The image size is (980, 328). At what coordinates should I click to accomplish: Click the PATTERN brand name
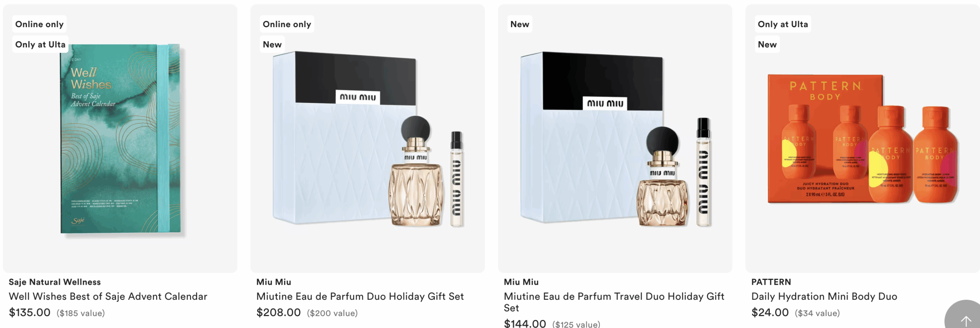click(x=771, y=282)
